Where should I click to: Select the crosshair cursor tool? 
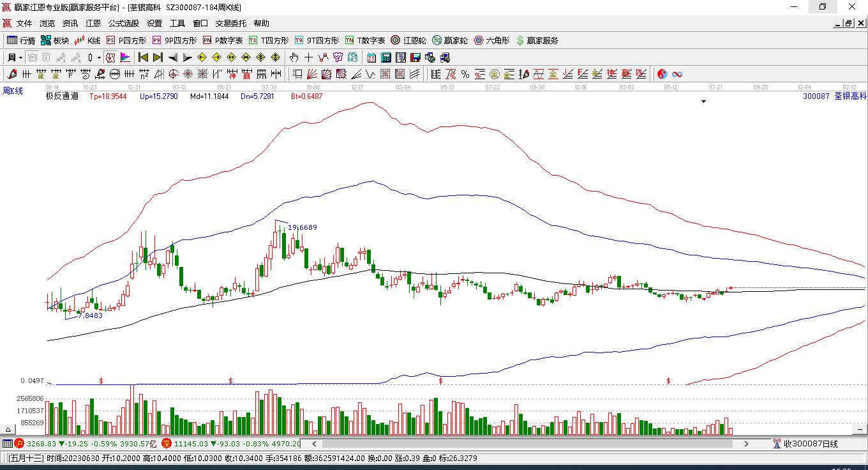[x=308, y=57]
